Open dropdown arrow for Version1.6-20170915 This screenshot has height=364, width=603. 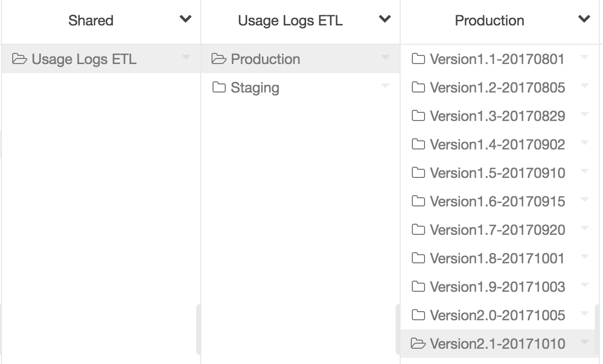coord(585,200)
